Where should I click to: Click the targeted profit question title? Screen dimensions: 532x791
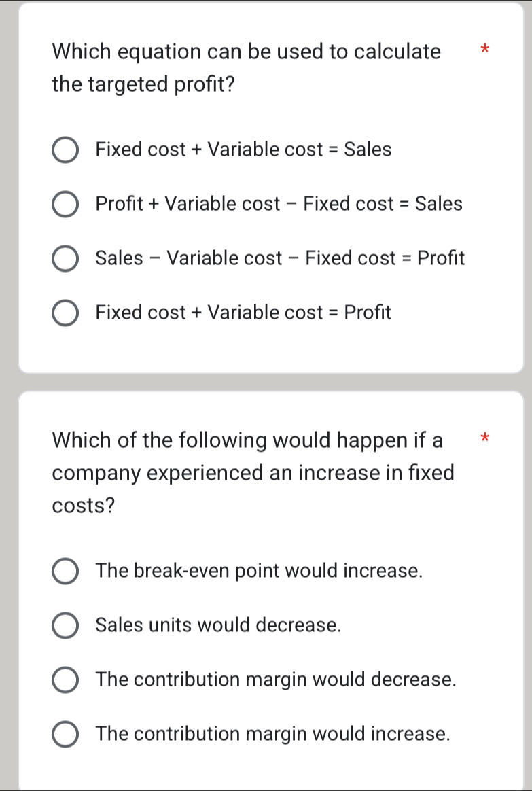[246, 69]
